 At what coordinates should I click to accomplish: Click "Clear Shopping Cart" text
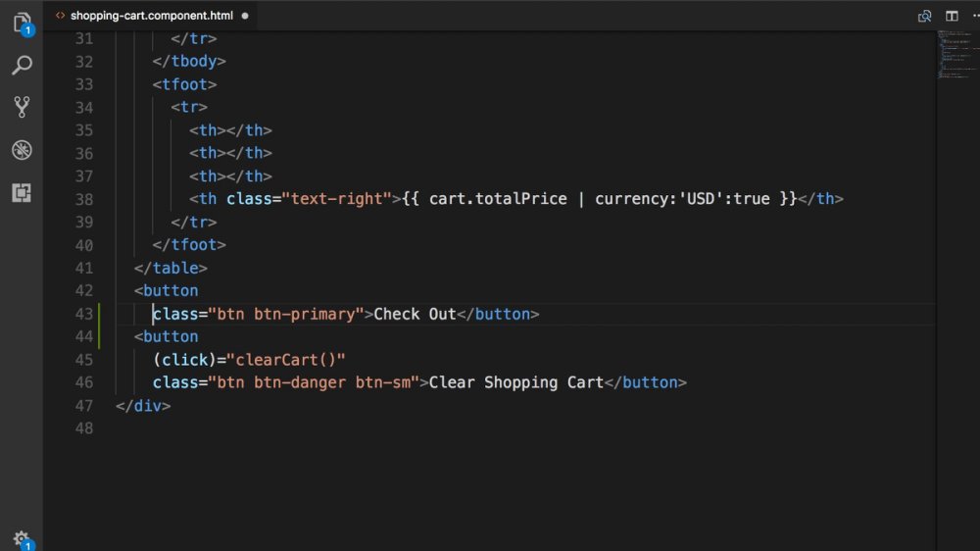point(516,382)
